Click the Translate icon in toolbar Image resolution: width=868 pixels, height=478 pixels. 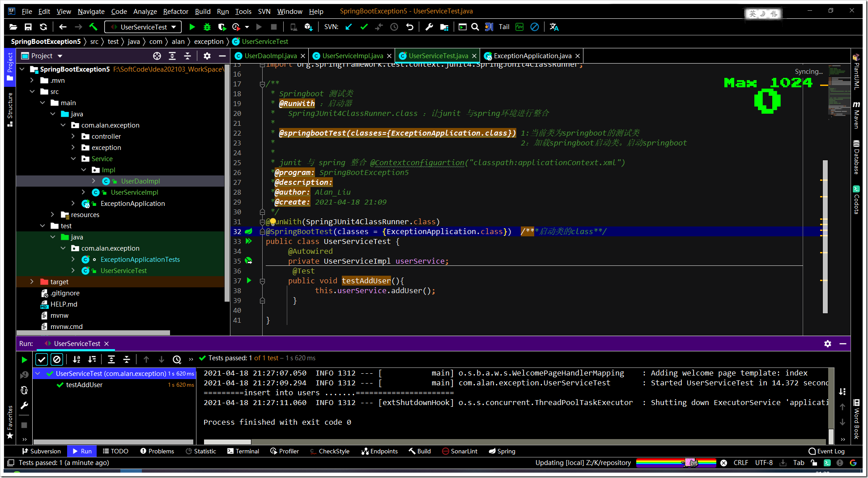coord(554,27)
